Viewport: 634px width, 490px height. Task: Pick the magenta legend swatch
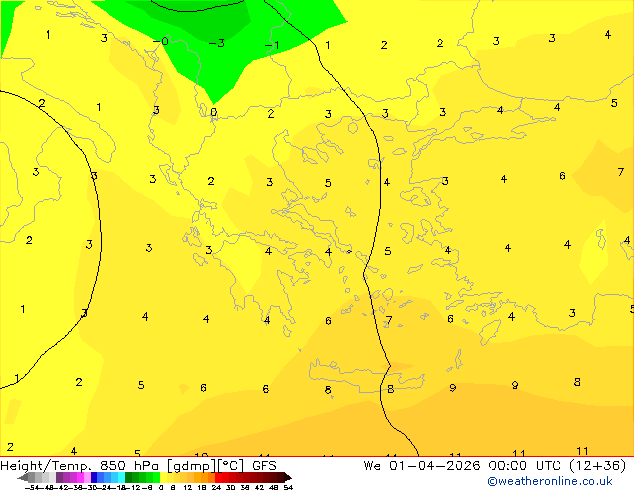click(80, 477)
